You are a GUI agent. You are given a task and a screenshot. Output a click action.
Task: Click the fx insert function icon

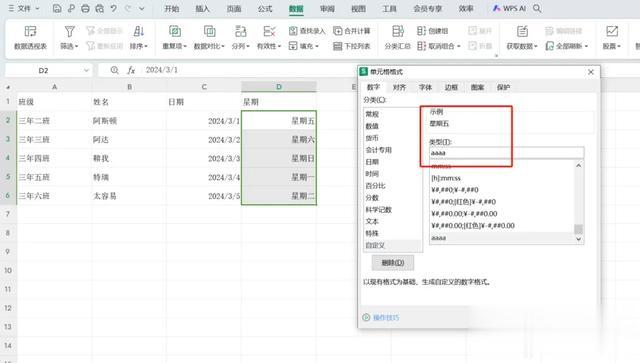131,70
